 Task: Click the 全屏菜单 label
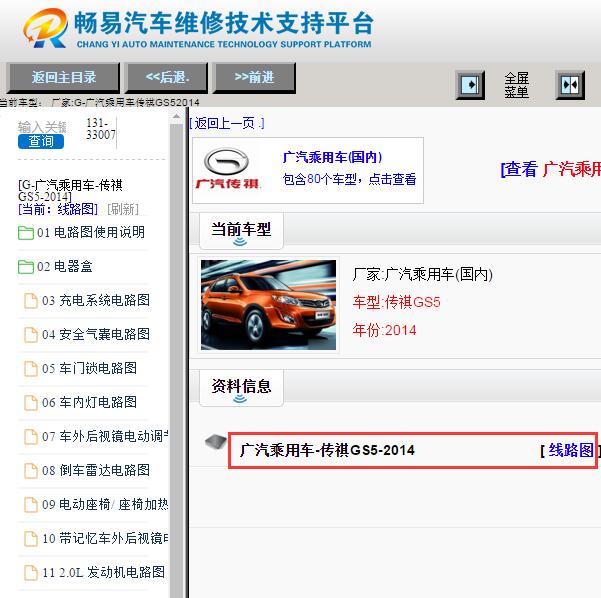(516, 85)
